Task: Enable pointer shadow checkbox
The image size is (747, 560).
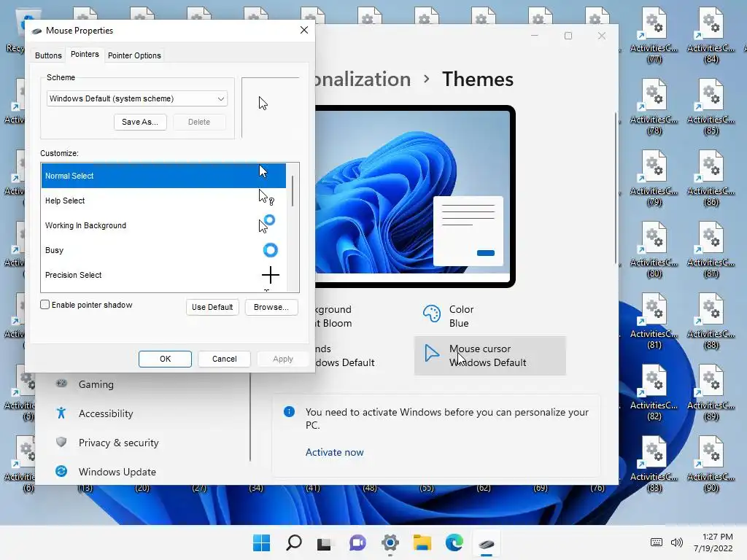Action: pyautogui.click(x=44, y=305)
